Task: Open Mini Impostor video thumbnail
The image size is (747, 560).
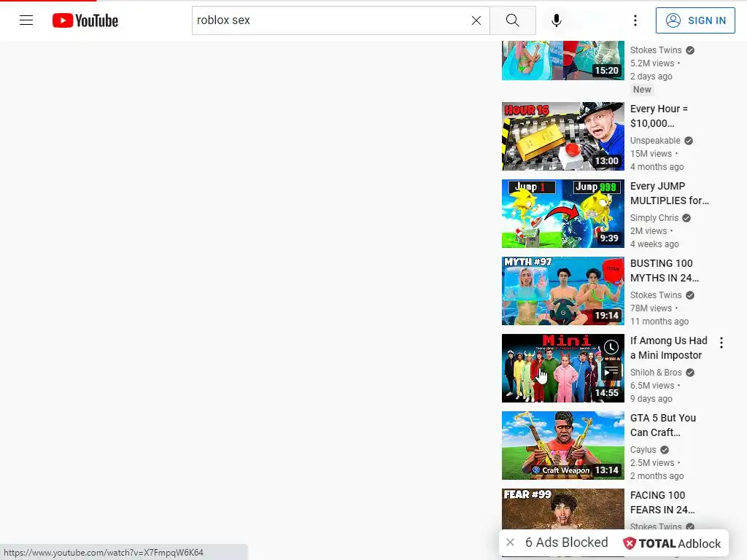Action: coord(562,368)
